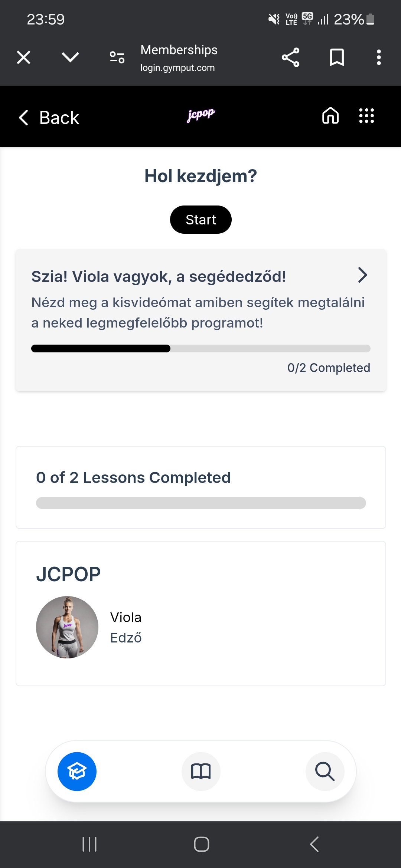Open the apps grid menu

tap(366, 115)
